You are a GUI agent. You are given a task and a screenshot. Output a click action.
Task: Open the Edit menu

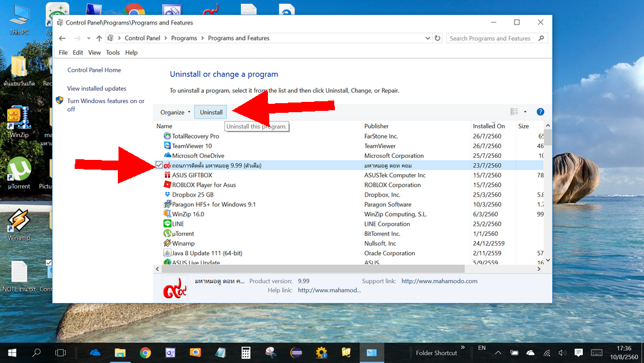coord(78,53)
